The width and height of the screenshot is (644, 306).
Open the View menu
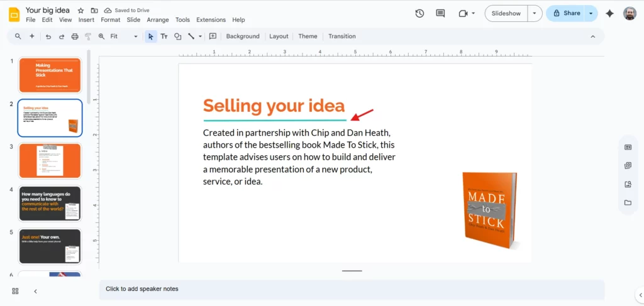pyautogui.click(x=65, y=19)
